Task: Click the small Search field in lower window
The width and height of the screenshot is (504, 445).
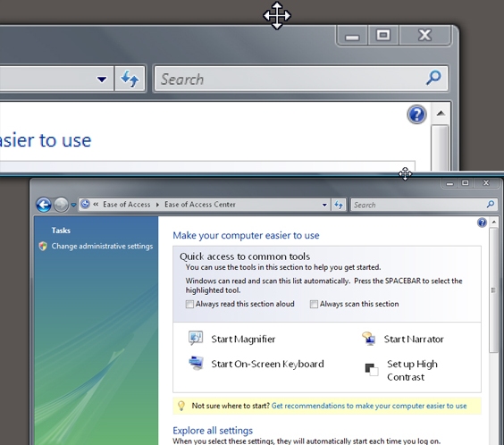Action: [x=424, y=205]
